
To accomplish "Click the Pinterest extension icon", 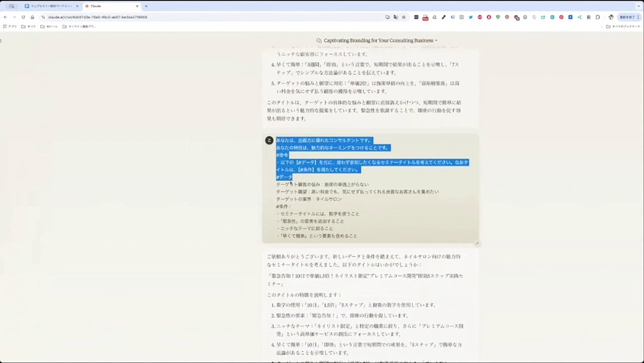I will pyautogui.click(x=561, y=17).
